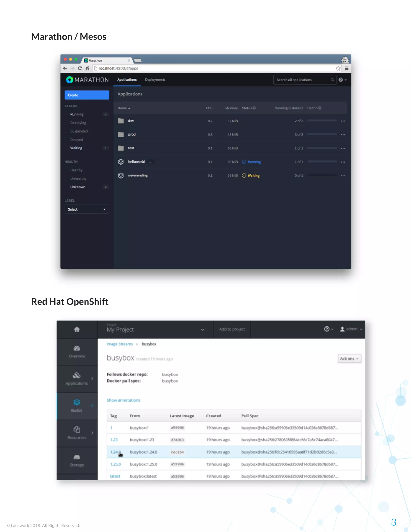Click the Health column help icon
Image resolution: width=411 pixels, height=532 pixels.
coord(320,108)
